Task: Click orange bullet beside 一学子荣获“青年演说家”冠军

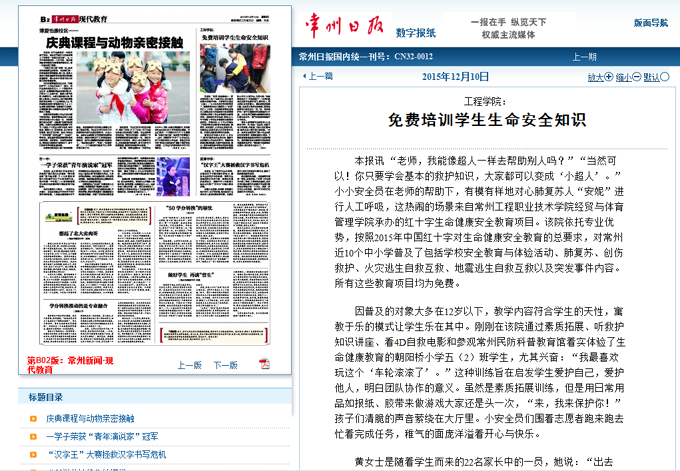Action: [33, 437]
